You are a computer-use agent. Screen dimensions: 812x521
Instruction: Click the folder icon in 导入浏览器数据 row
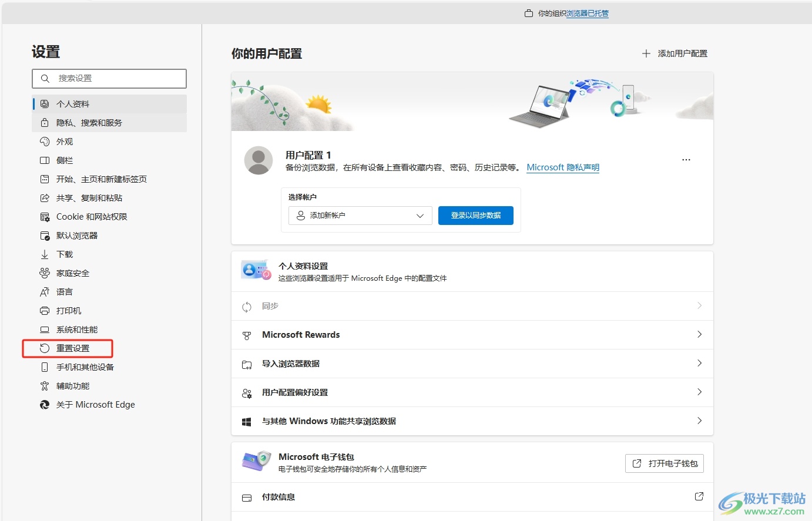[247, 364]
